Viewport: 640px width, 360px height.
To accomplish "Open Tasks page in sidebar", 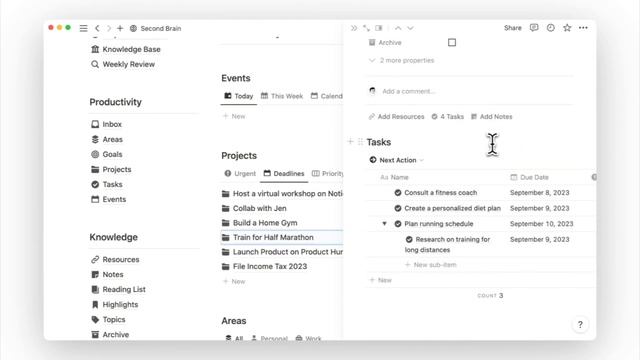I will (107, 184).
